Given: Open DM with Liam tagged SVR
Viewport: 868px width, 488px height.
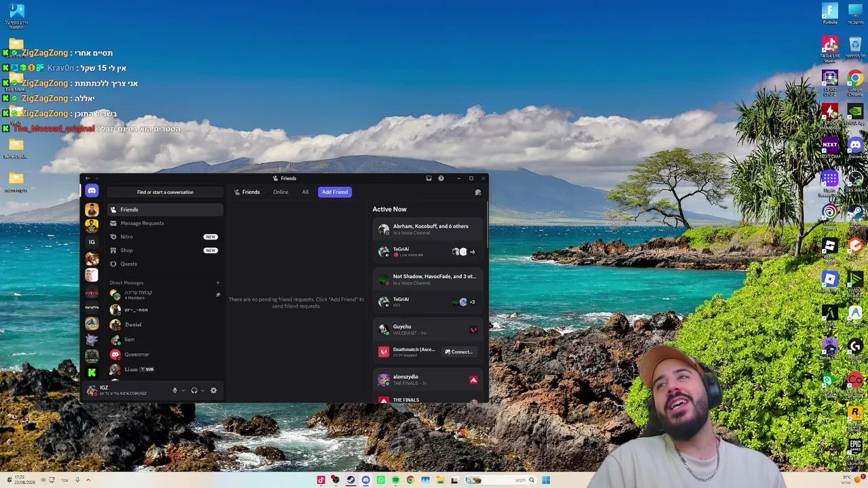Looking at the screenshot, I should [x=165, y=369].
